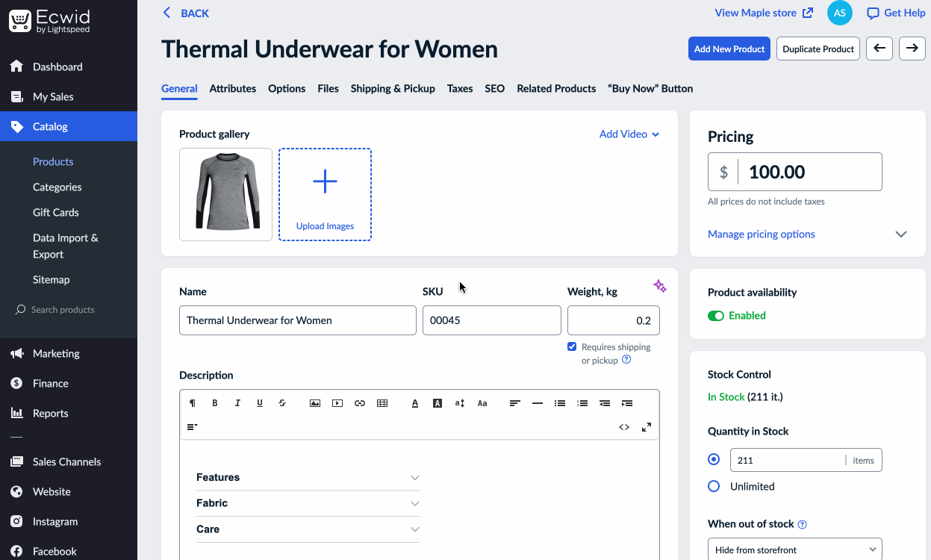Apply italic formatting in description editor
The height and width of the screenshot is (560, 931).
[237, 403]
